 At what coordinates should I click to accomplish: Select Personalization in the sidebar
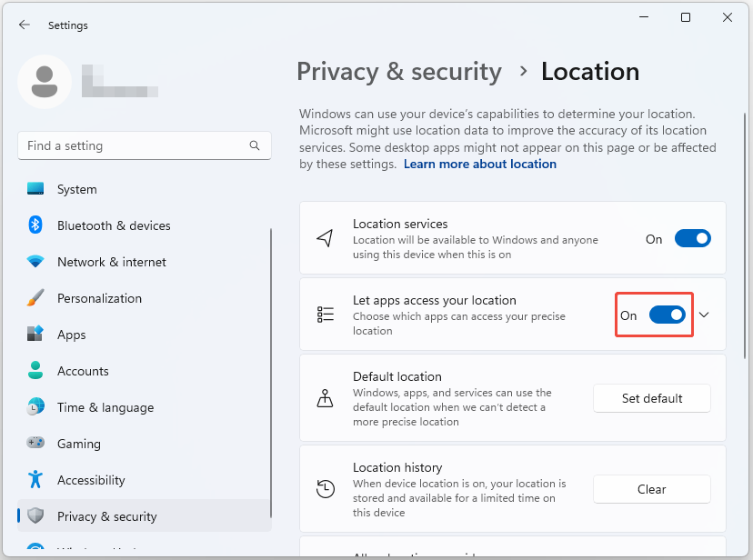click(144, 298)
